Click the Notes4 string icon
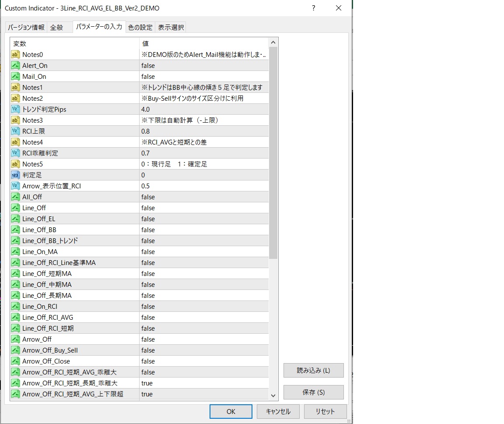504x424 pixels. (15, 142)
